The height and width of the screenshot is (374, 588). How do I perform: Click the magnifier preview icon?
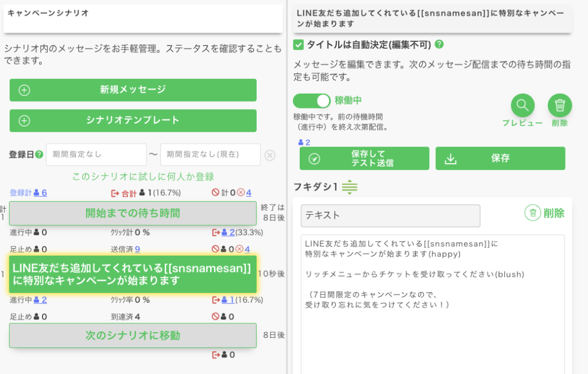(523, 106)
